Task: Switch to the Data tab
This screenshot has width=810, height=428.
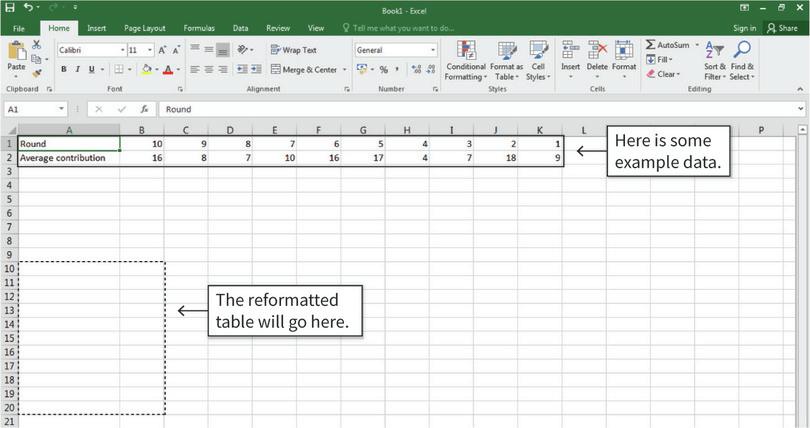Action: [x=240, y=28]
